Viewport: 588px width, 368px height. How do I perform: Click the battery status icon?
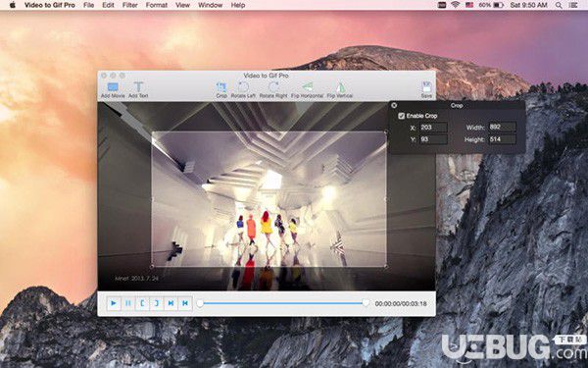(x=498, y=5)
